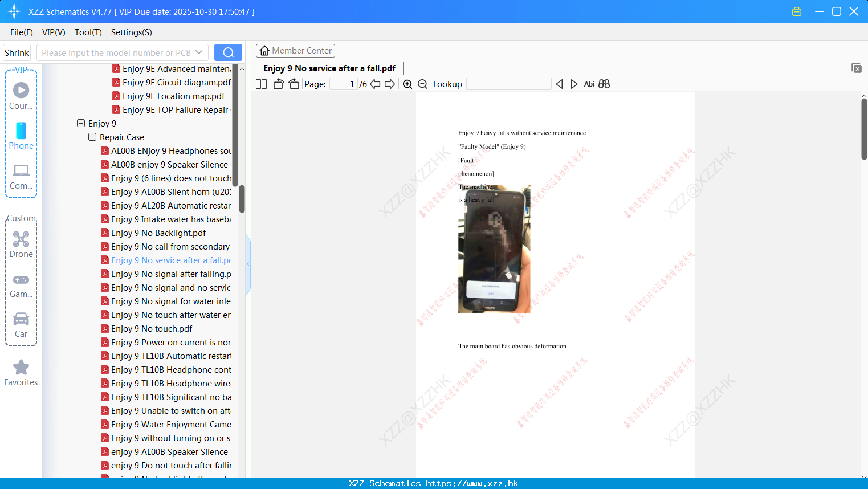
Task: Collapse the Repair Case folder
Action: (92, 137)
